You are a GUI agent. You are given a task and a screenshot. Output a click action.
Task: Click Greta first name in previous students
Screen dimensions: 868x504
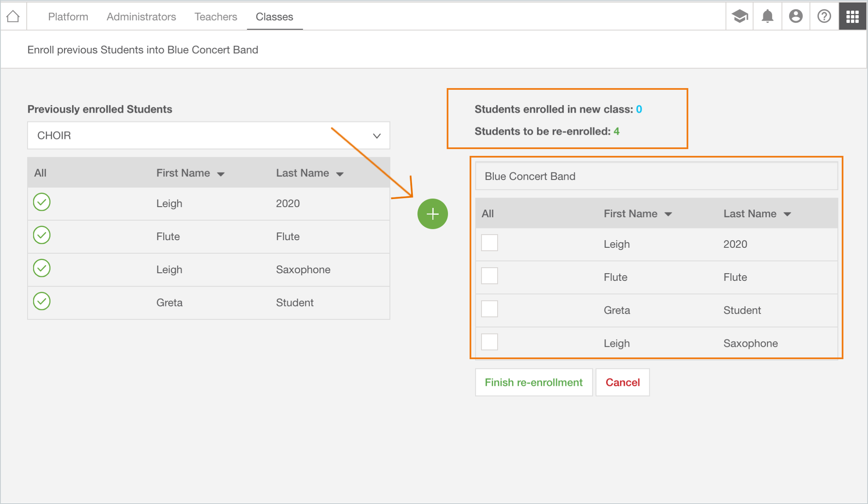(170, 303)
